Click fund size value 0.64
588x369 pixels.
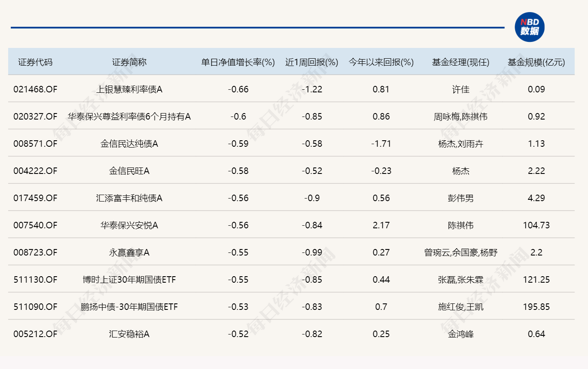[x=536, y=334]
